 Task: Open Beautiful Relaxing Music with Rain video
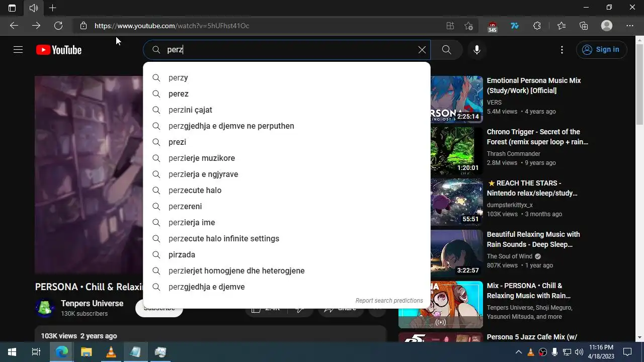tap(533, 239)
